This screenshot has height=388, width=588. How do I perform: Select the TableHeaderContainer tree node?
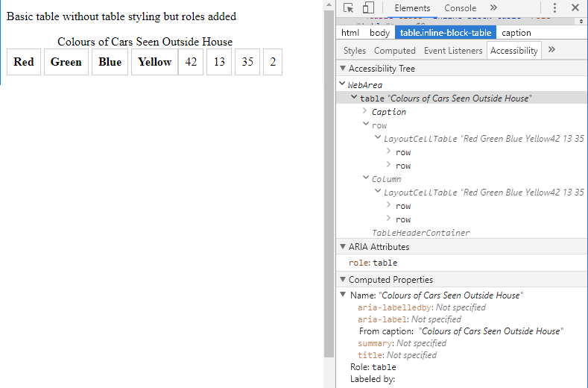pyautogui.click(x=420, y=233)
